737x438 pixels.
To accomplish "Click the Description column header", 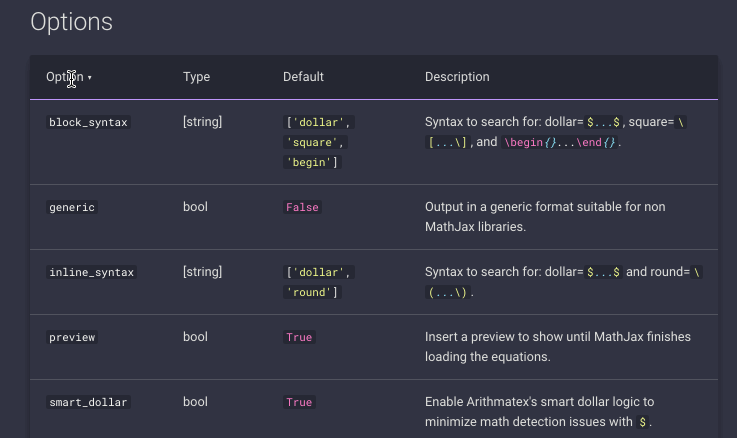I will [457, 77].
